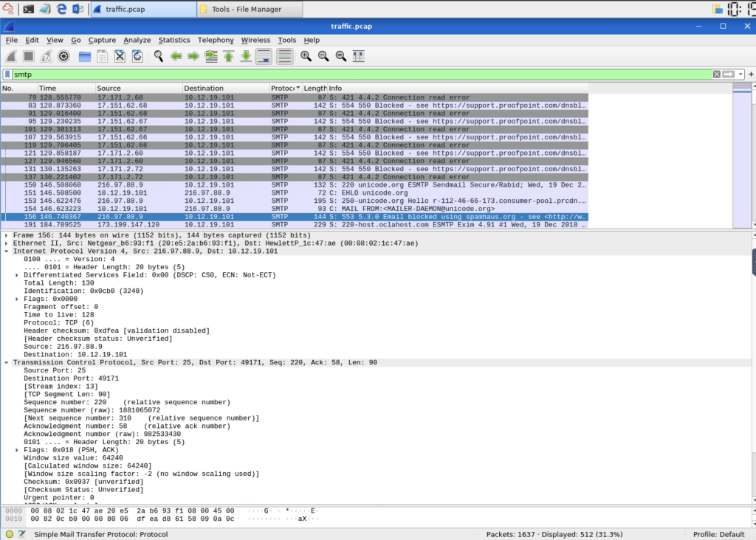Viewport: 756px width, 540px height.
Task: Click Profile: Default in status bar
Action: tap(718, 534)
